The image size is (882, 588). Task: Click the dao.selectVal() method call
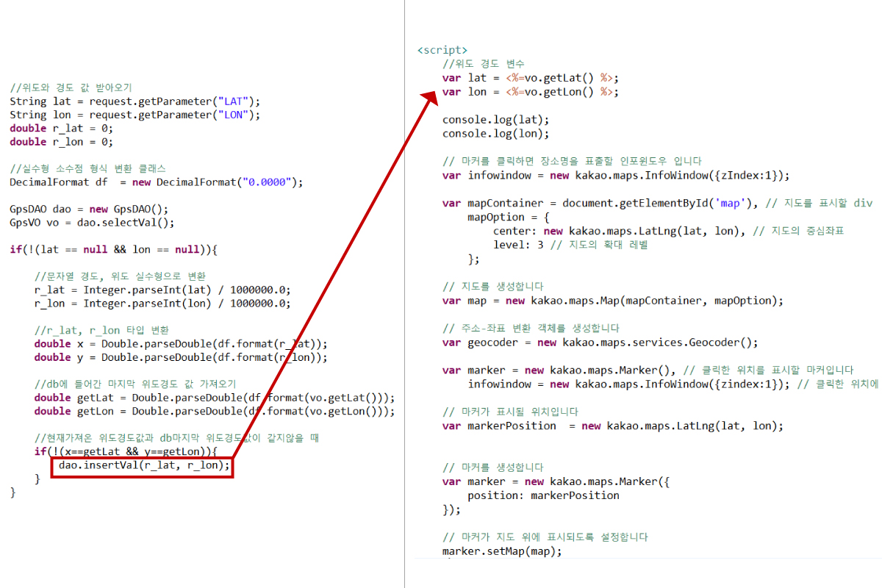(121, 222)
